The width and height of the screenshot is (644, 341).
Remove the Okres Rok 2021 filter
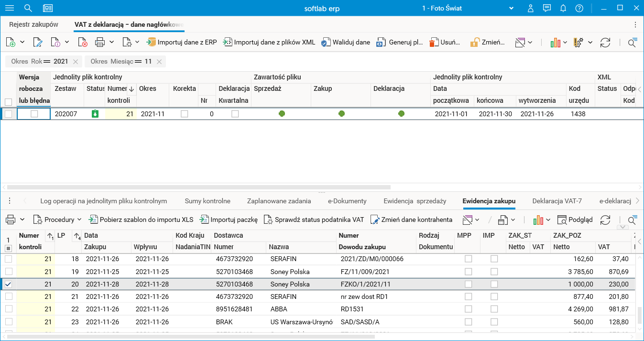point(76,62)
